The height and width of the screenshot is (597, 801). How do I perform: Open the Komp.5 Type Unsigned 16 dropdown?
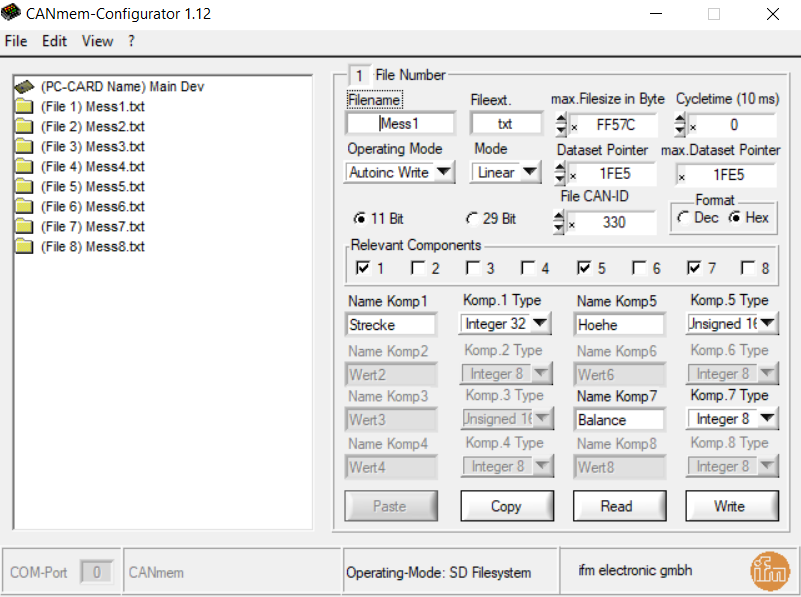point(732,324)
